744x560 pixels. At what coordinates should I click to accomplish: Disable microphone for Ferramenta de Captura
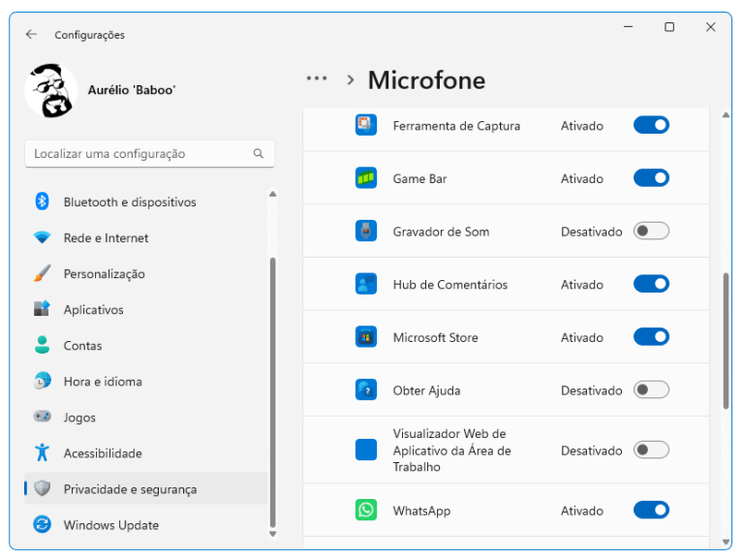(x=651, y=125)
